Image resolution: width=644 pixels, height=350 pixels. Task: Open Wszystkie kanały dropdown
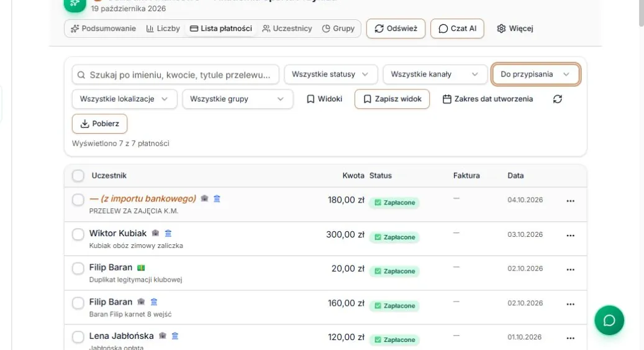tap(435, 75)
